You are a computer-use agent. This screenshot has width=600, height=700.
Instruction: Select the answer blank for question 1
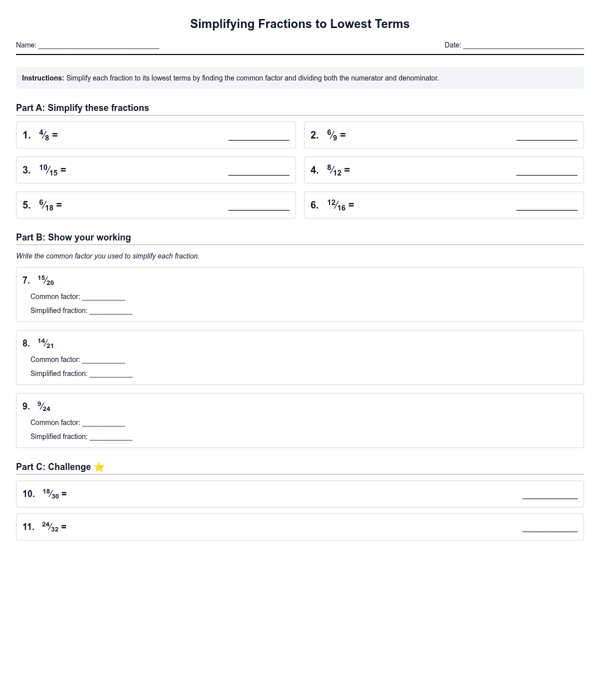click(x=258, y=136)
